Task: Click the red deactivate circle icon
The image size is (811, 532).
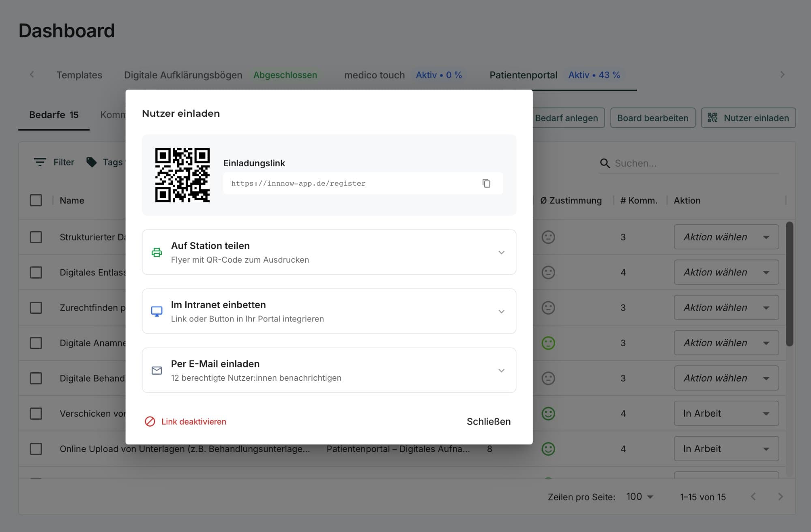Action: click(150, 422)
